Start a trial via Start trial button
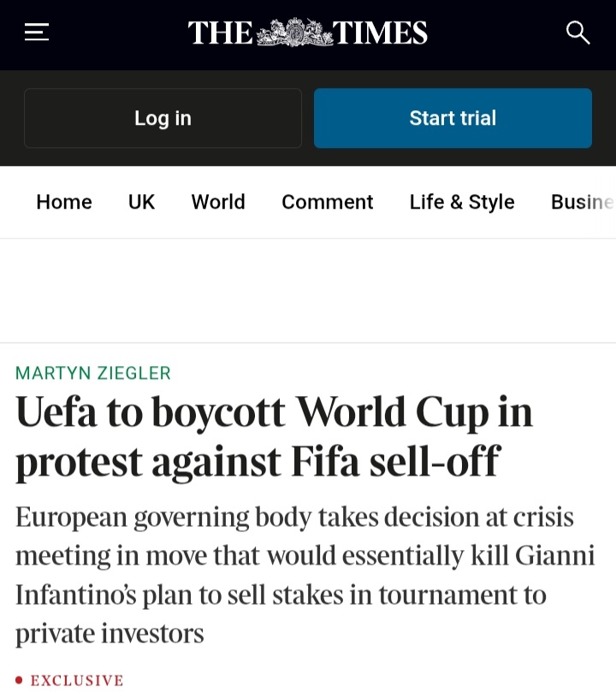The image size is (616, 692). [453, 118]
